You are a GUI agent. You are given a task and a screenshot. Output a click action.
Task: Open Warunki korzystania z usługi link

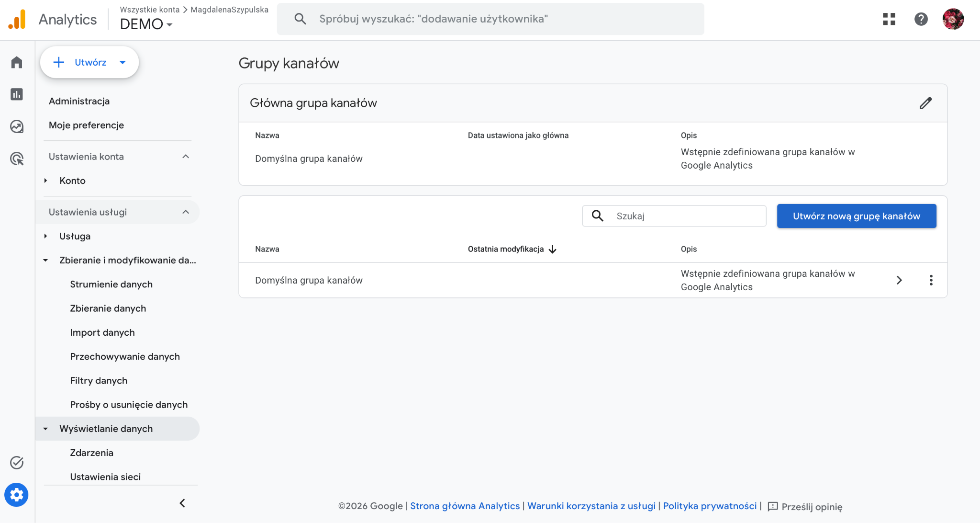[x=591, y=506]
